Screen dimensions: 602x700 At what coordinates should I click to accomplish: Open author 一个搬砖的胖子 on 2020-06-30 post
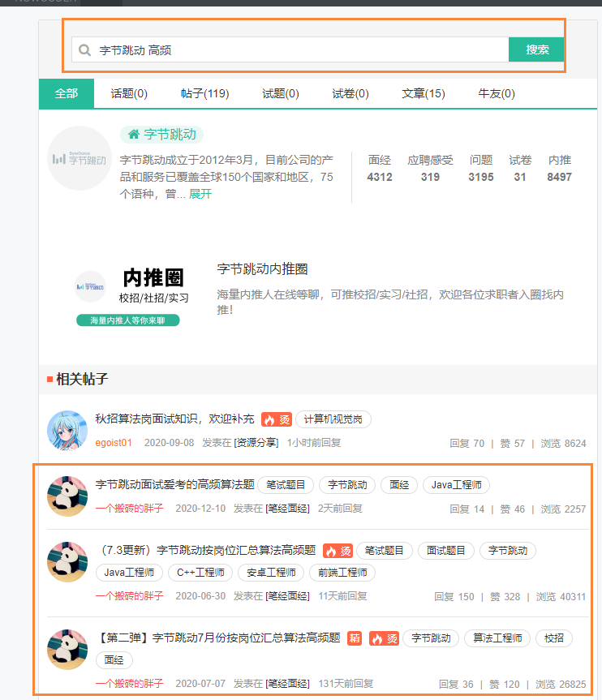click(x=130, y=596)
